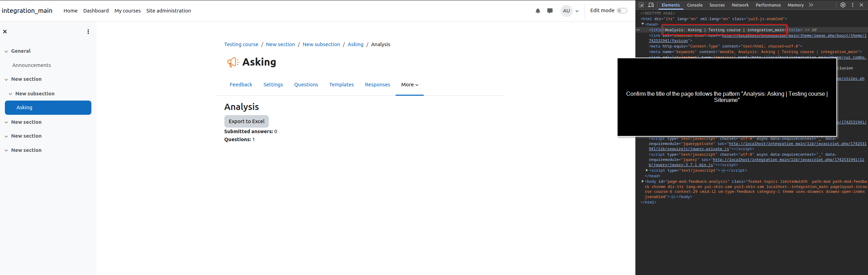This screenshot has height=275, width=868.
Task: Select General section title in course index
Action: [21, 51]
